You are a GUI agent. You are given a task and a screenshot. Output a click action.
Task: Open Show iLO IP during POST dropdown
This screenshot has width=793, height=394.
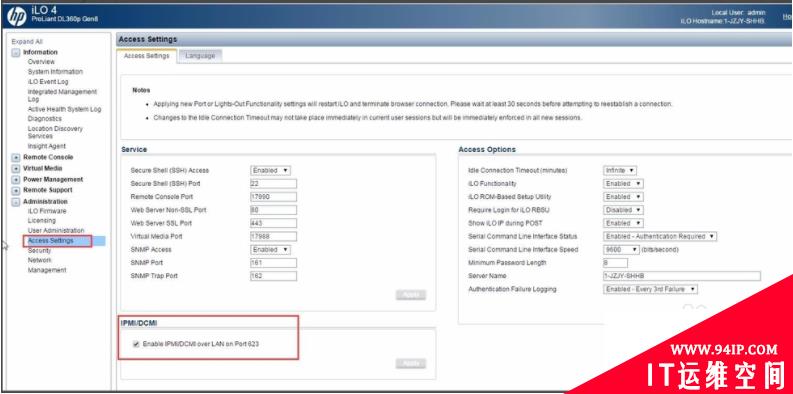[x=623, y=223]
